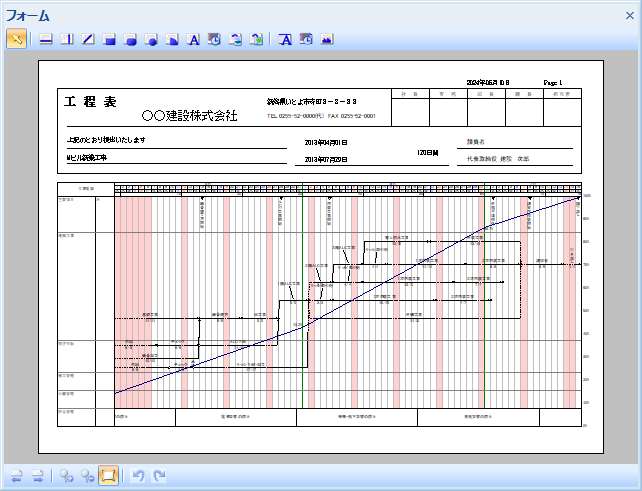This screenshot has width=642, height=491.
Task: Select the diagonal line drawing tool
Action: [88, 39]
